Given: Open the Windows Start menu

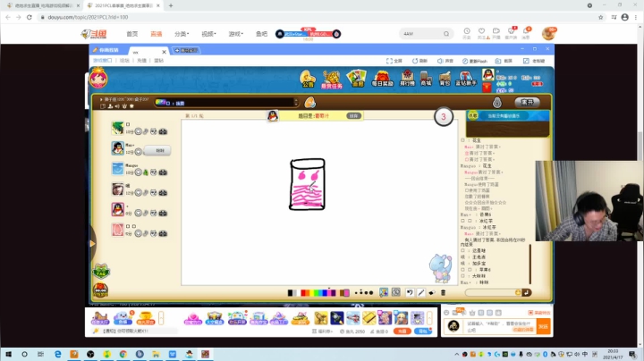Looking at the screenshot, I should coord(8,354).
